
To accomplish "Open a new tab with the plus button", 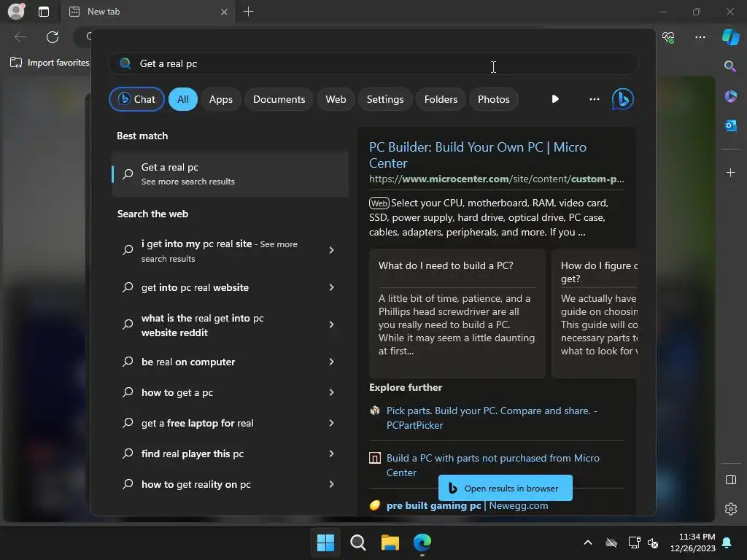I will point(248,12).
